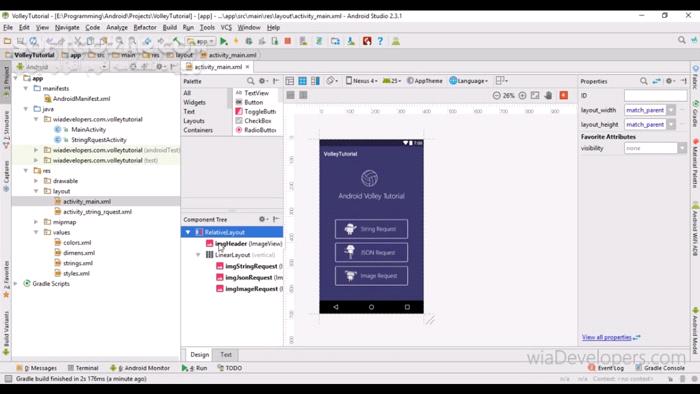Screen dimensions: 700x394
Task: Collapse the LinearLayout (vertical) node
Action: [x=198, y=255]
